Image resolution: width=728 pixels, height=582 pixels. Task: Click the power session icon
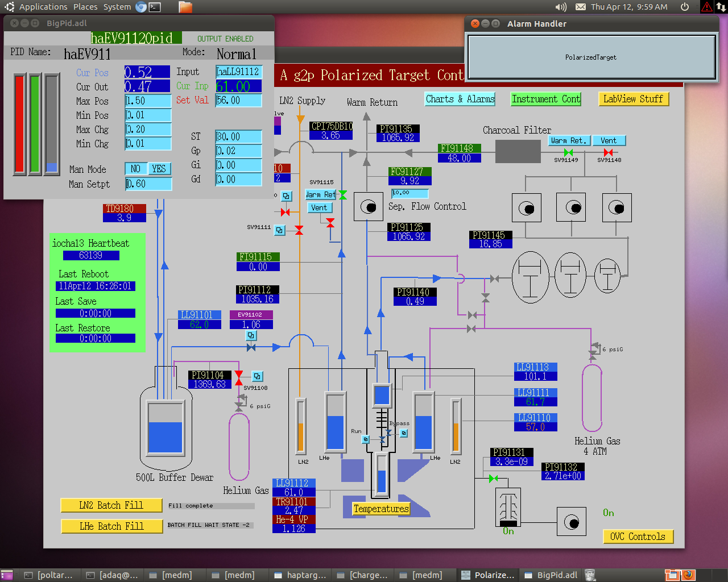(685, 7)
